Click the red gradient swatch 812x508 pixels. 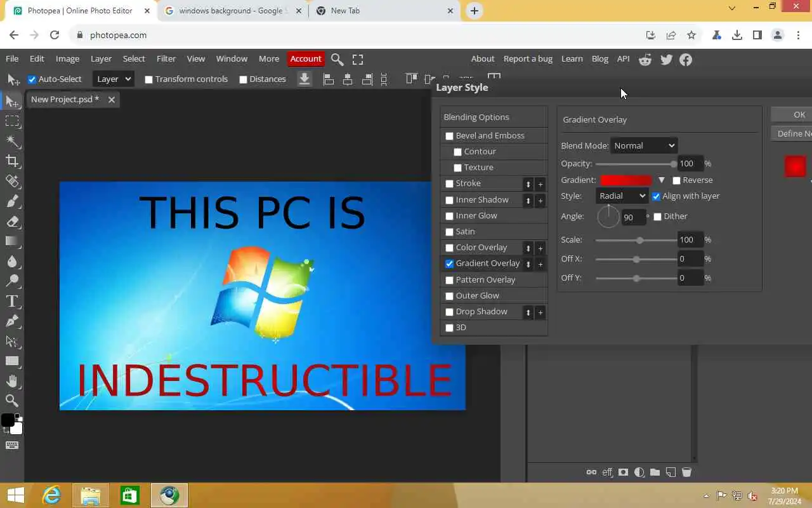point(626,180)
